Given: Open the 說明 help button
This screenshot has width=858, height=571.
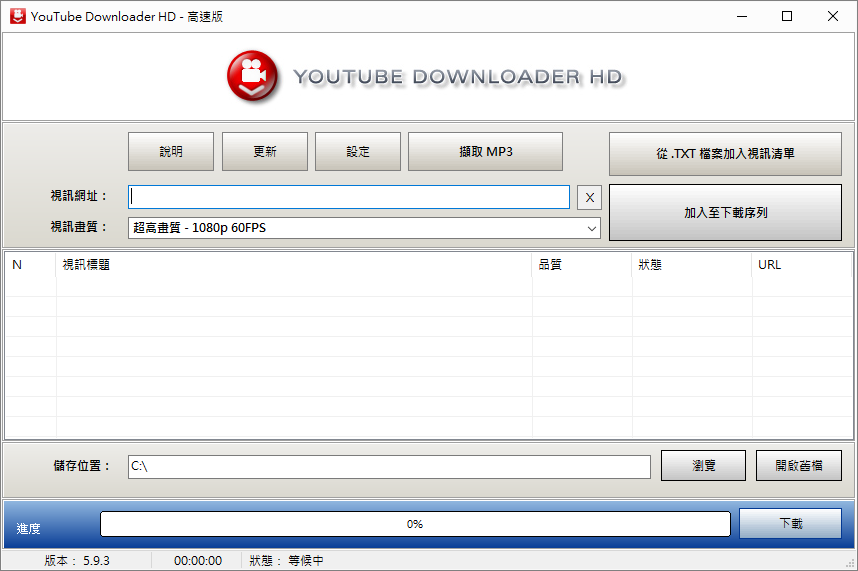Looking at the screenshot, I should point(171,152).
